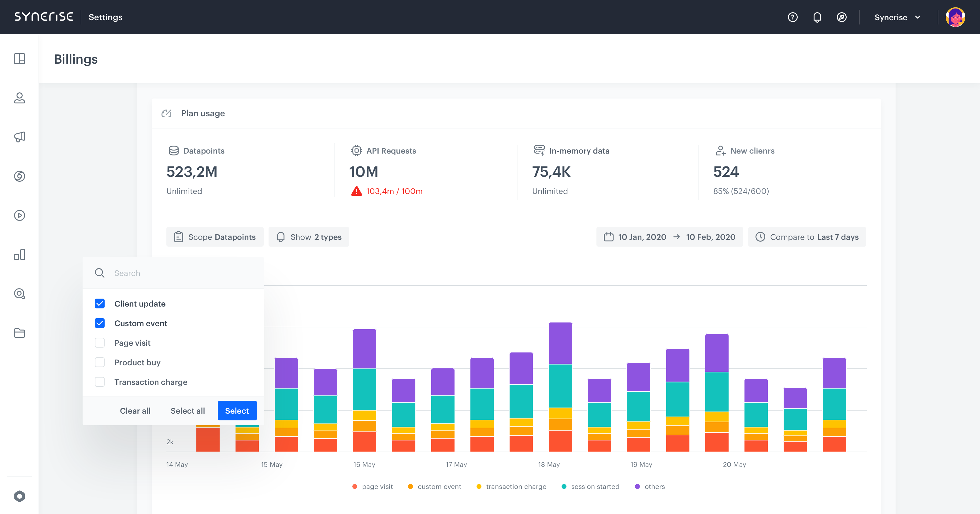Screen dimensions: 980x514
Task: Open the dashboard layout sidebar icon
Action: click(x=19, y=59)
